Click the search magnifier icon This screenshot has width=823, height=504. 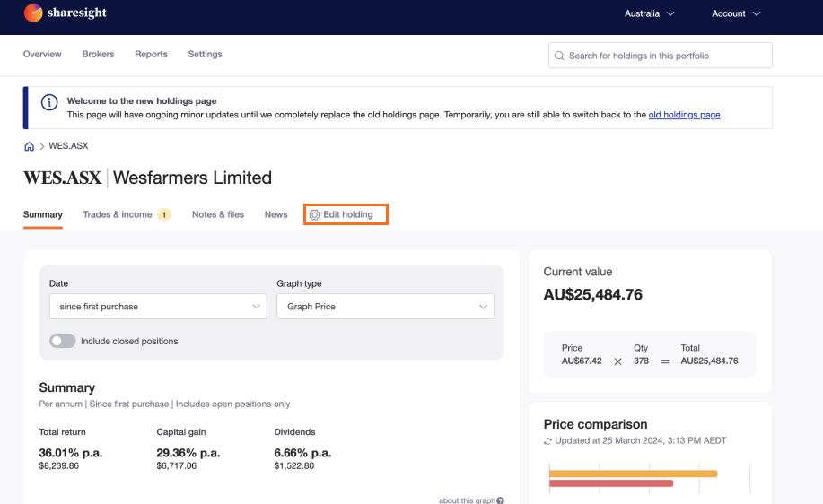[x=559, y=56]
